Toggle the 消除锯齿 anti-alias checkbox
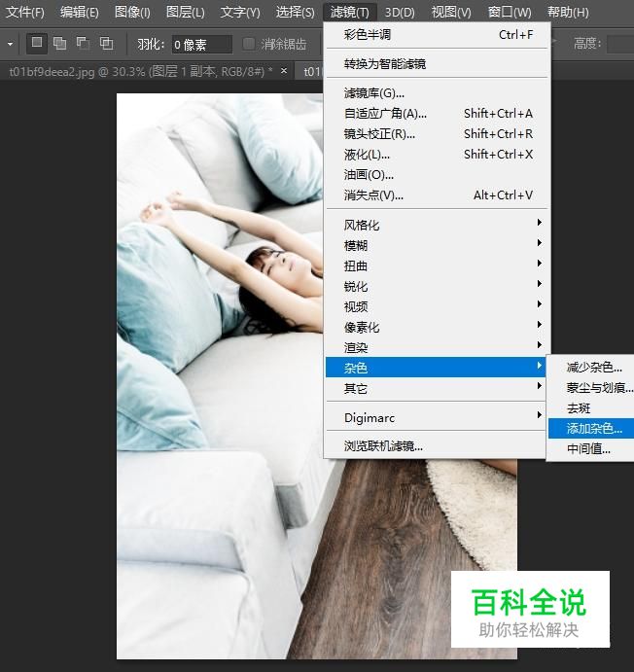The image size is (634, 672). pyautogui.click(x=249, y=44)
